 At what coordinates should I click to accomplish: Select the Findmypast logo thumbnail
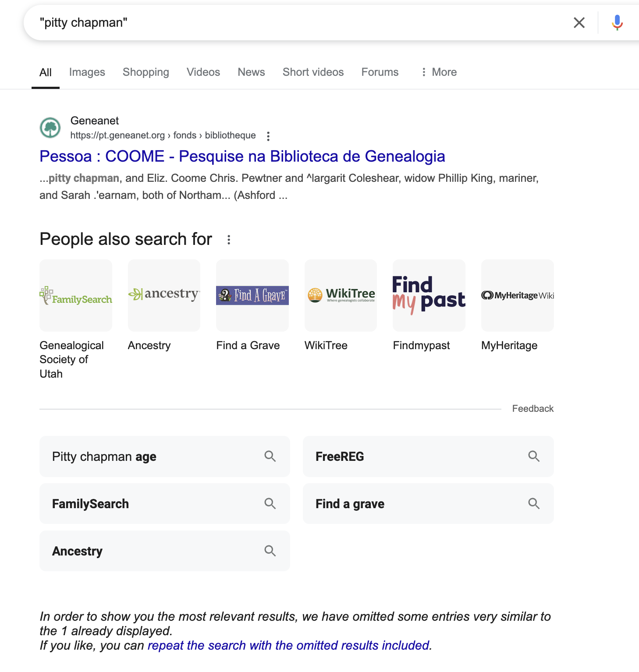click(429, 295)
